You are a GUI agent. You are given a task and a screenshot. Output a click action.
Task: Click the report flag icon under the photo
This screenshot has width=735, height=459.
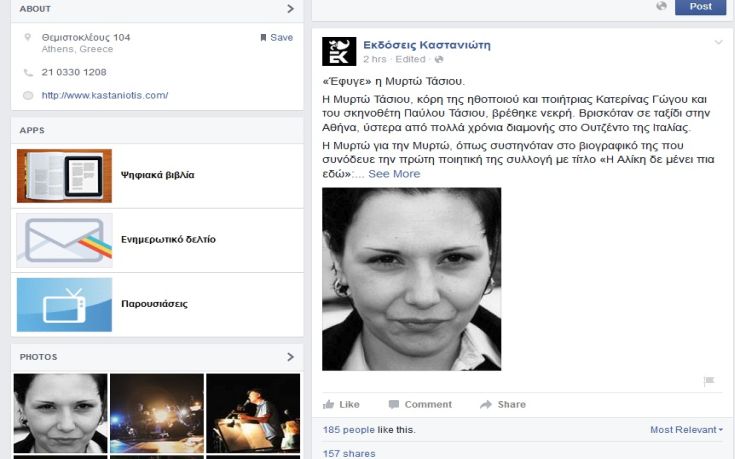tap(709, 381)
